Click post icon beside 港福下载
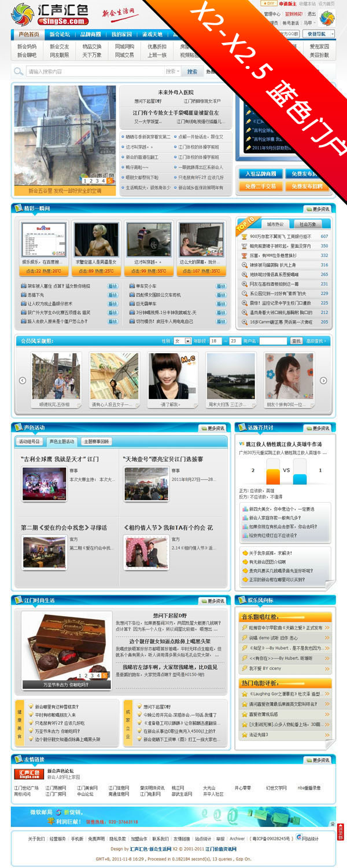Viewport: 347px width, 868px height. coord(23,295)
